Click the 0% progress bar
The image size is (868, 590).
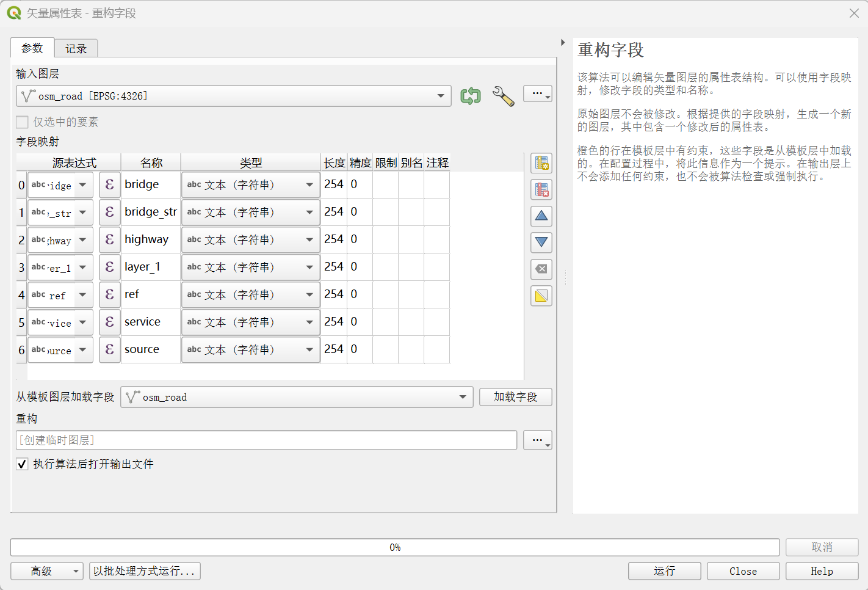395,547
